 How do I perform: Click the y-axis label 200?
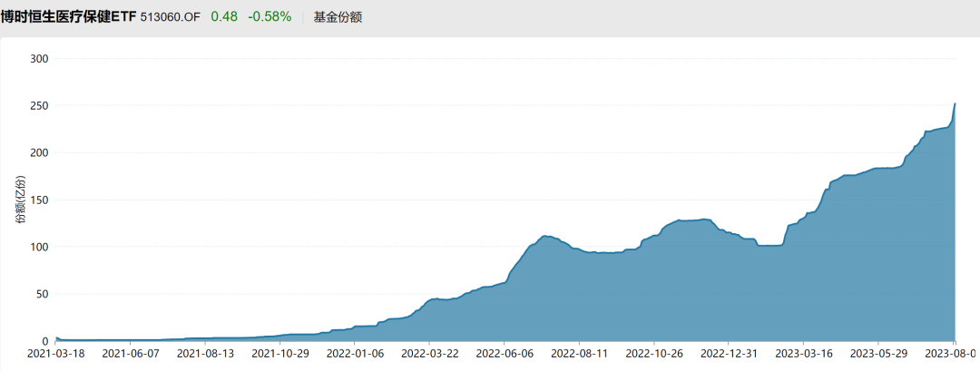click(40, 153)
